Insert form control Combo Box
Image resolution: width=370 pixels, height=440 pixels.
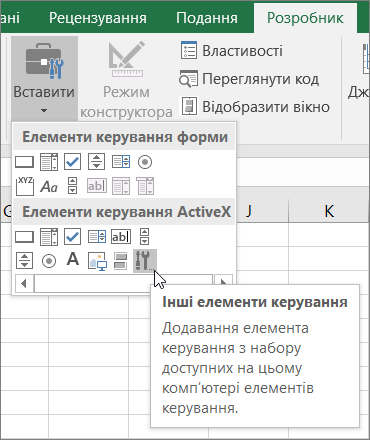point(49,162)
